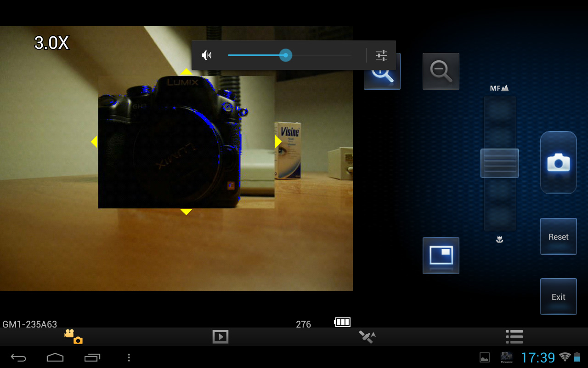
Task: Open the three-dot overflow menu
Action: (x=129, y=357)
